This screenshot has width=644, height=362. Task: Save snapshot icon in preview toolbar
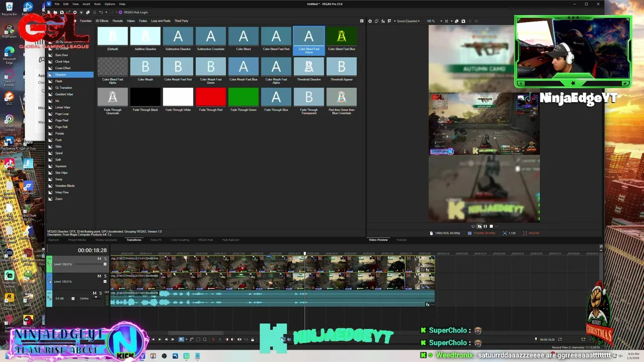point(463,21)
